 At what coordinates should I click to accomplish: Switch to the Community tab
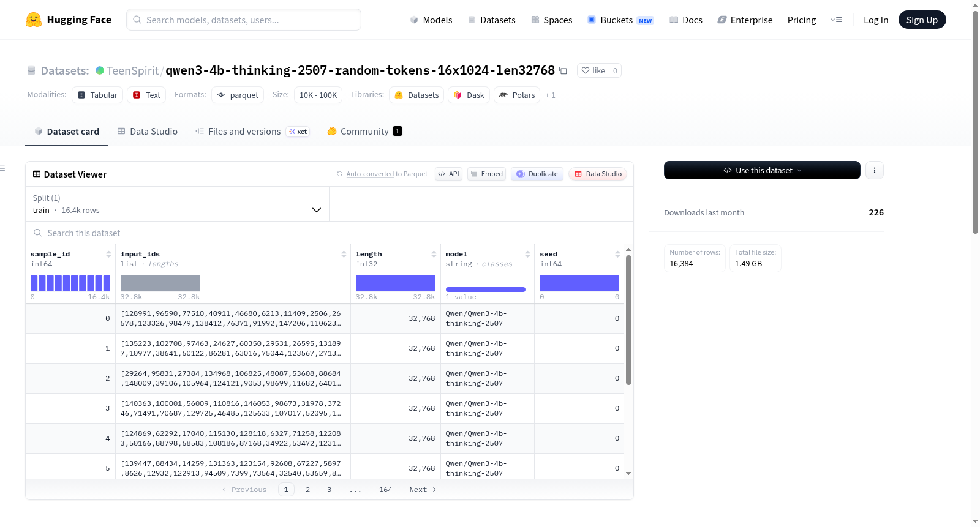tap(364, 132)
